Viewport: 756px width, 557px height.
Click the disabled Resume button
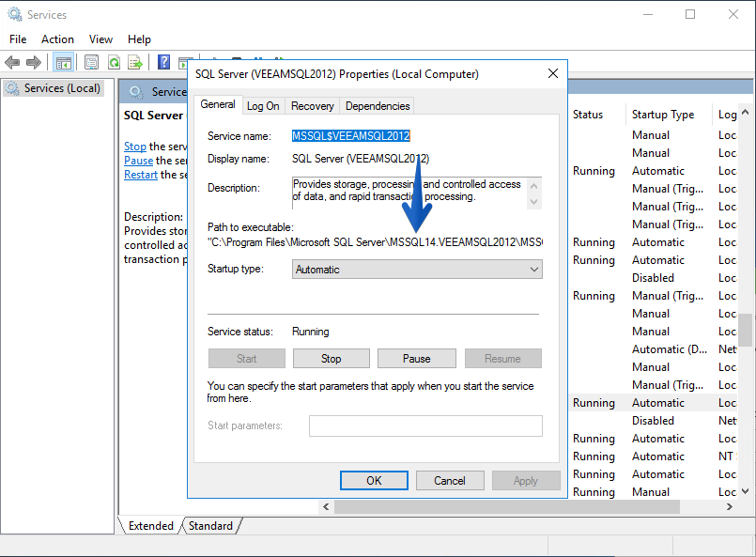(502, 358)
